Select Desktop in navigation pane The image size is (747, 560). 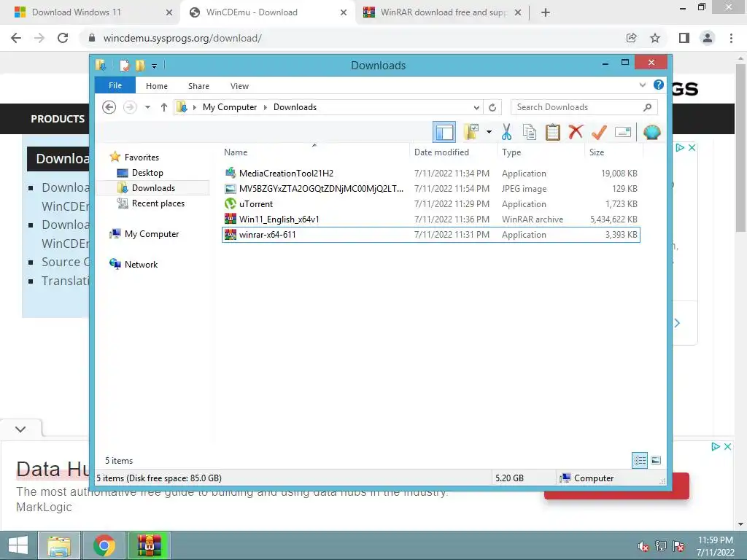click(x=147, y=172)
